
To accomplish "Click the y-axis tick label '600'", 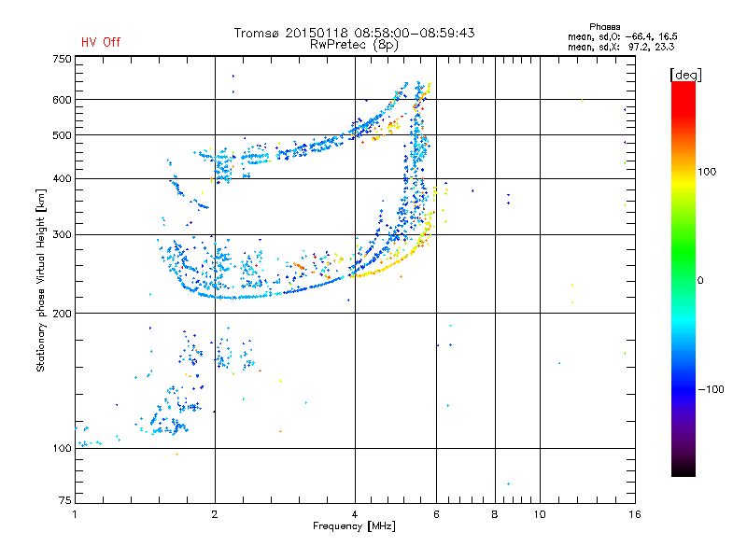I will click(x=62, y=100).
